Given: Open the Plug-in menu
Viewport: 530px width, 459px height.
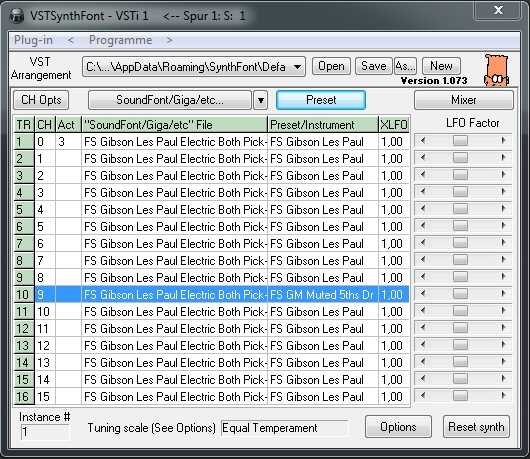Looking at the screenshot, I should [x=33, y=40].
